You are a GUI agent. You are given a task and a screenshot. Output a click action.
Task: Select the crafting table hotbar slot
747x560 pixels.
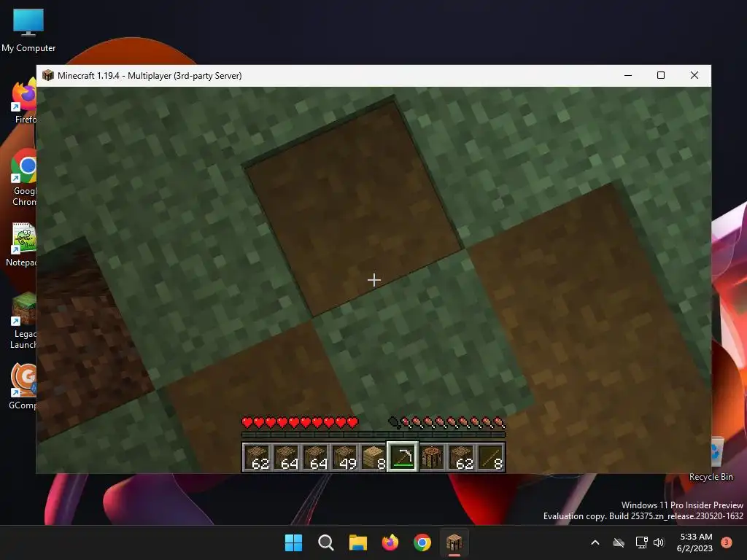pyautogui.click(x=432, y=456)
